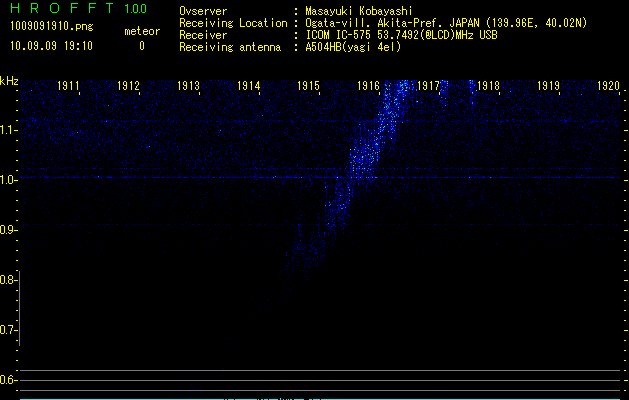Click the meteor count value 0
Viewport: 629px width, 400px height.
142,46
